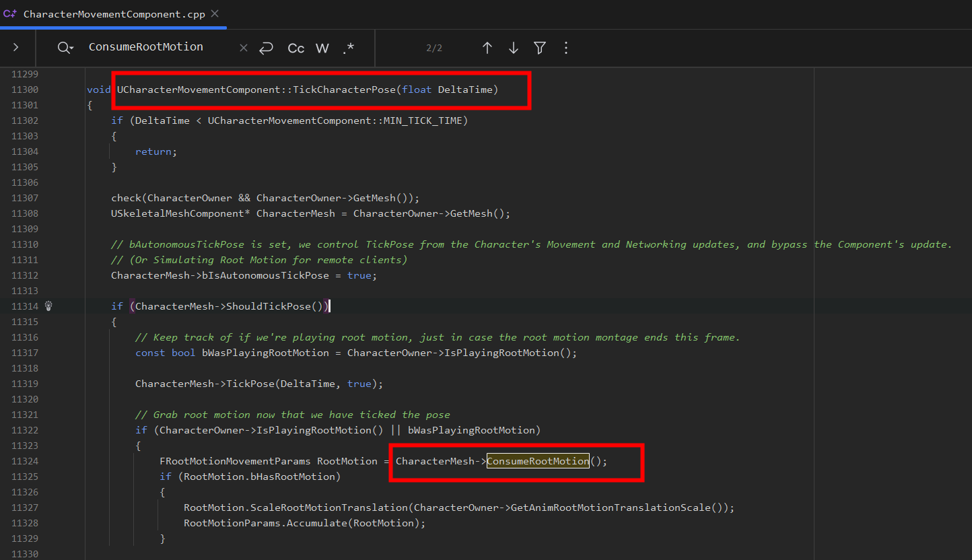Open search history magnifier dropdown
972x560 pixels.
(65, 48)
